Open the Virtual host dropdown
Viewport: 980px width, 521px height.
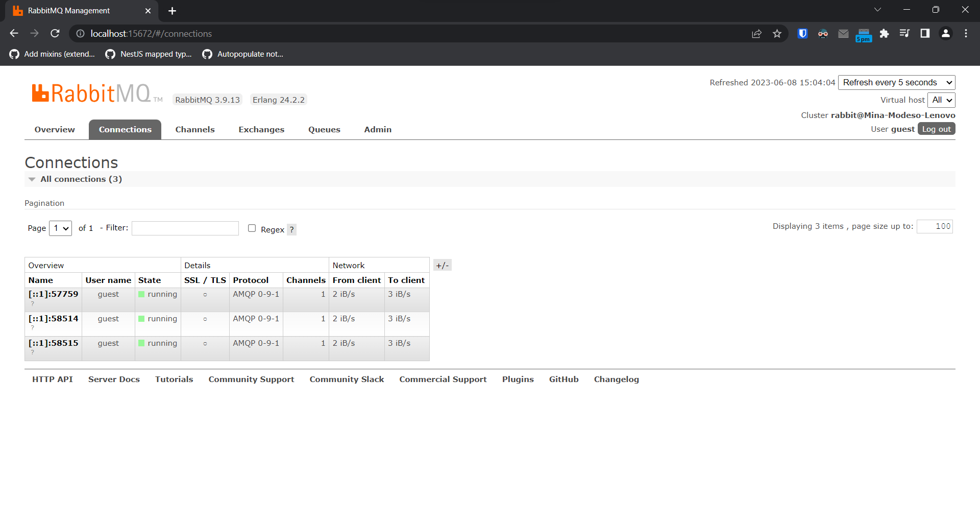941,100
